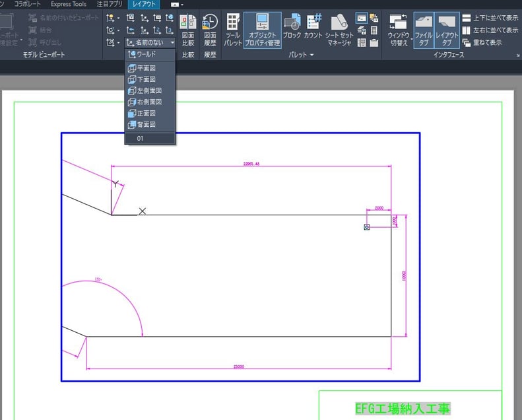Open 図面履歴 drawing history
The image size is (522, 420).
click(x=210, y=30)
